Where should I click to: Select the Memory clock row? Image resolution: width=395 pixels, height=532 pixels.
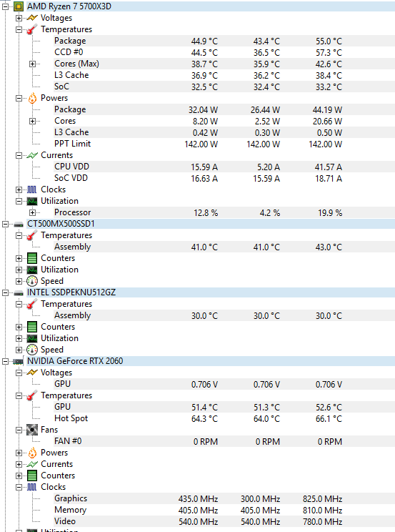(x=224, y=510)
